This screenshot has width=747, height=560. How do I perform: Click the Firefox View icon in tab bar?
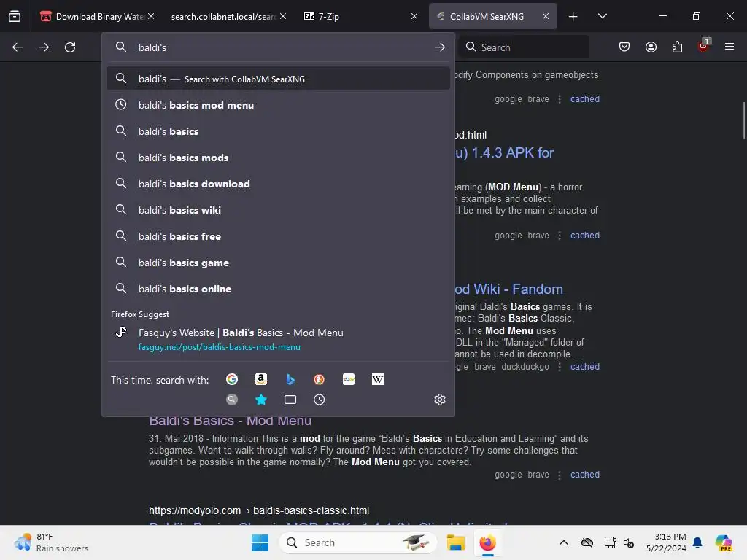[15, 16]
